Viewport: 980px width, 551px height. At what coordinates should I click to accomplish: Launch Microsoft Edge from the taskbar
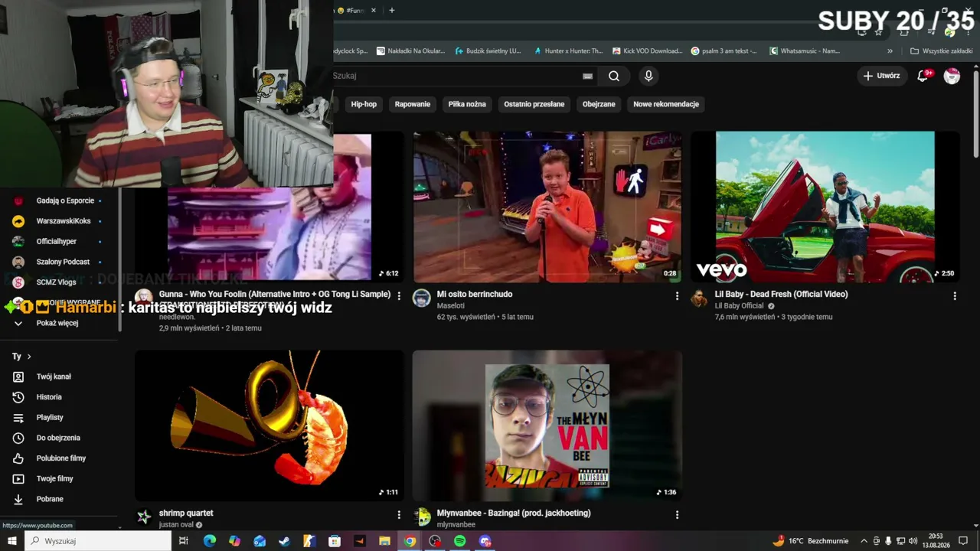(x=210, y=541)
